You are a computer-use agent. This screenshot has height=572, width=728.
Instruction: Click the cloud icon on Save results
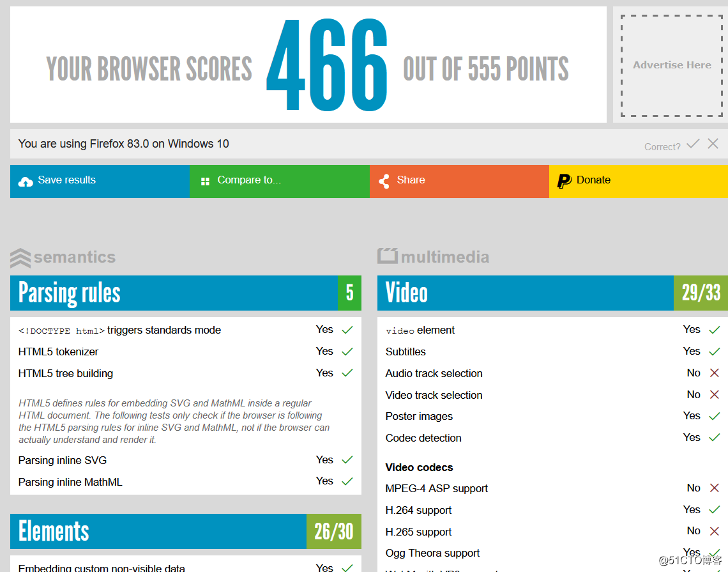point(25,181)
